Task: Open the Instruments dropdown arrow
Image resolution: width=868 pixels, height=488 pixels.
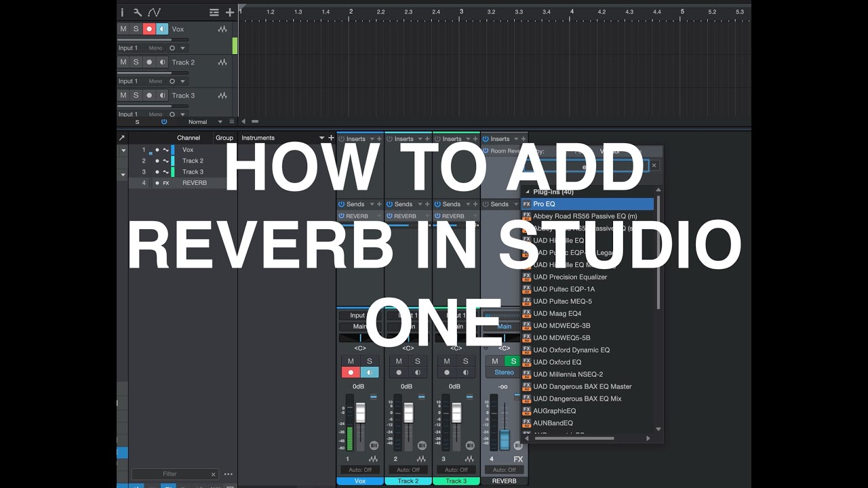Action: (x=322, y=138)
